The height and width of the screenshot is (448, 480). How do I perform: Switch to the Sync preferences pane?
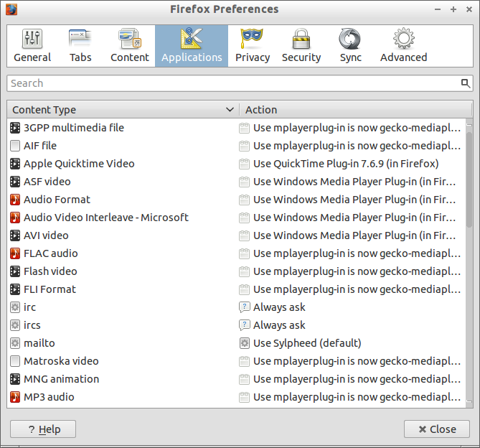pyautogui.click(x=350, y=46)
